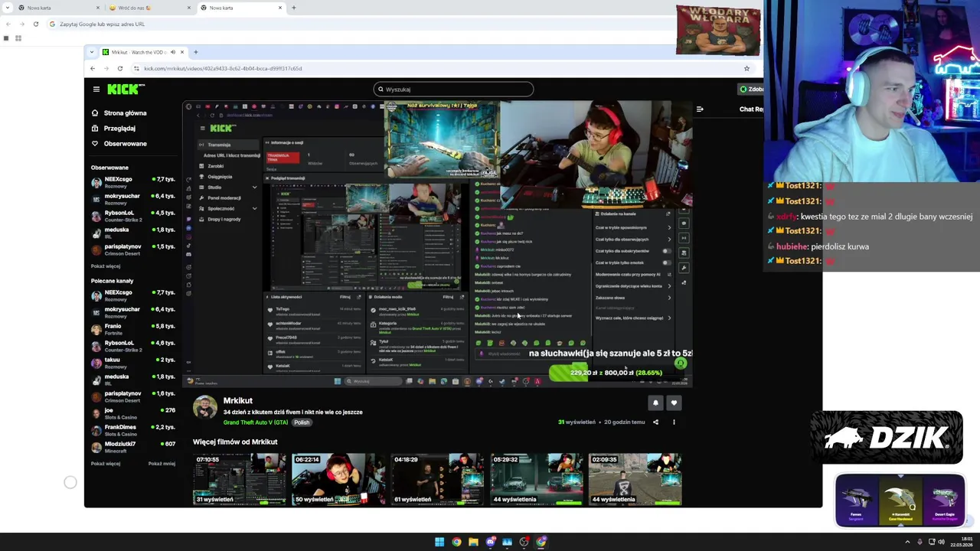Close the Wróć do nas tab
Screen dimensions: 980x551
(x=189, y=8)
